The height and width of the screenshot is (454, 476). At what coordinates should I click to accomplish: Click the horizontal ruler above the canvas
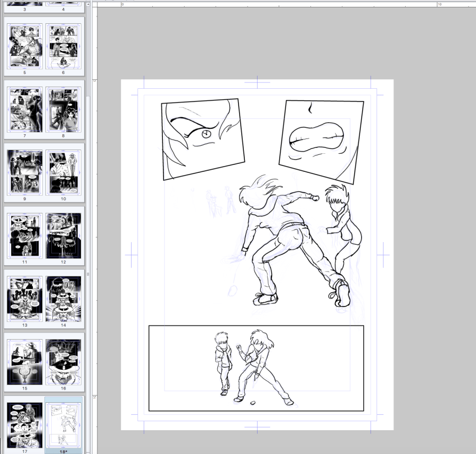coord(264,4)
